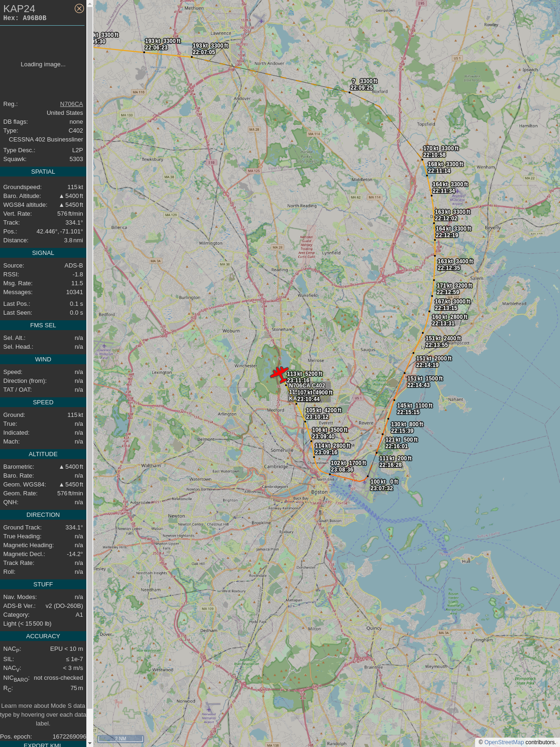The image size is (560, 747).
Task: Click the 2 NM map scale bar
Action: (120, 739)
